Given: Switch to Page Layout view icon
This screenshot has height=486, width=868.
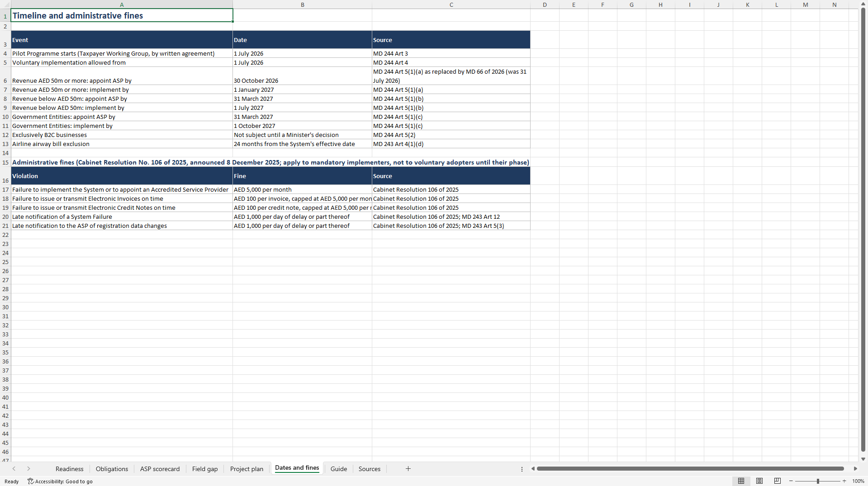Looking at the screenshot, I should tap(759, 481).
